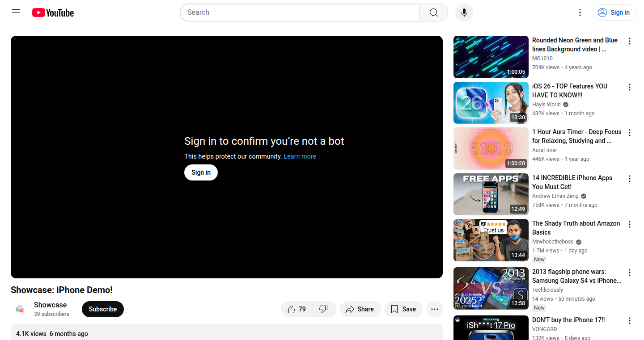Image resolution: width=644 pixels, height=340 pixels.
Task: Click the search magnifier button
Action: [x=434, y=13]
